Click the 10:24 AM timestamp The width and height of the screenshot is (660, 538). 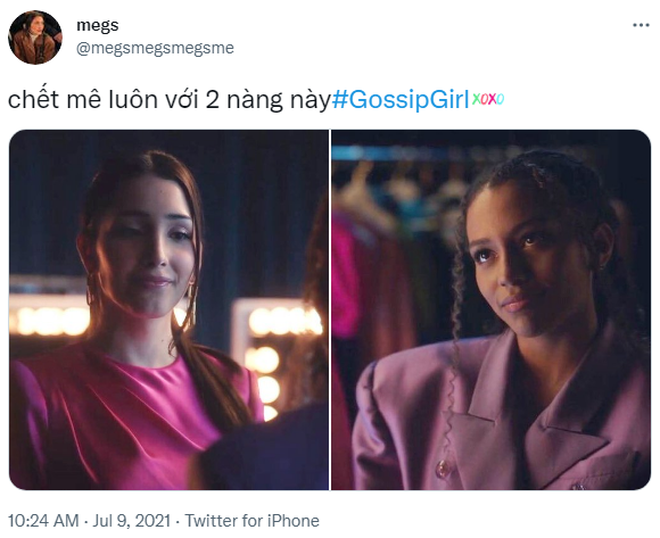pos(43,521)
